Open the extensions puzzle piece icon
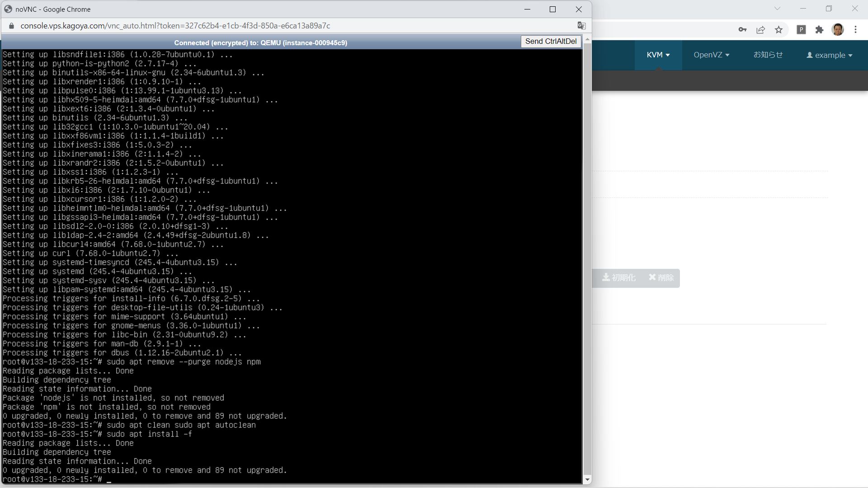This screenshot has width=868, height=488. pos(820,29)
